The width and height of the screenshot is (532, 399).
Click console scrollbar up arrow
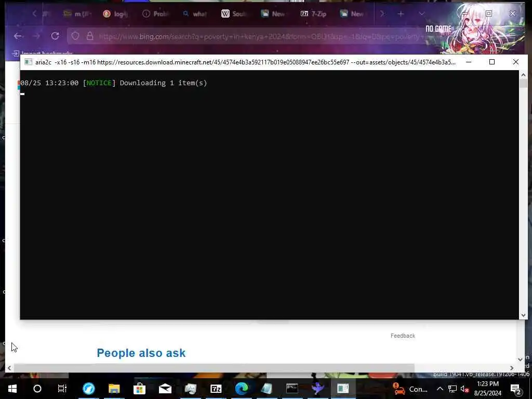click(x=523, y=75)
